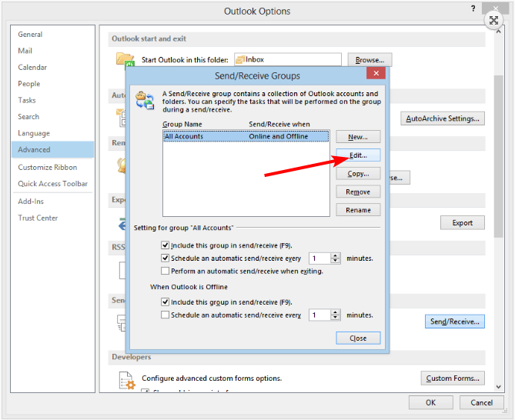Toggle online Include this group in send/receive
Screen dimensions: 515x420
tap(166, 245)
